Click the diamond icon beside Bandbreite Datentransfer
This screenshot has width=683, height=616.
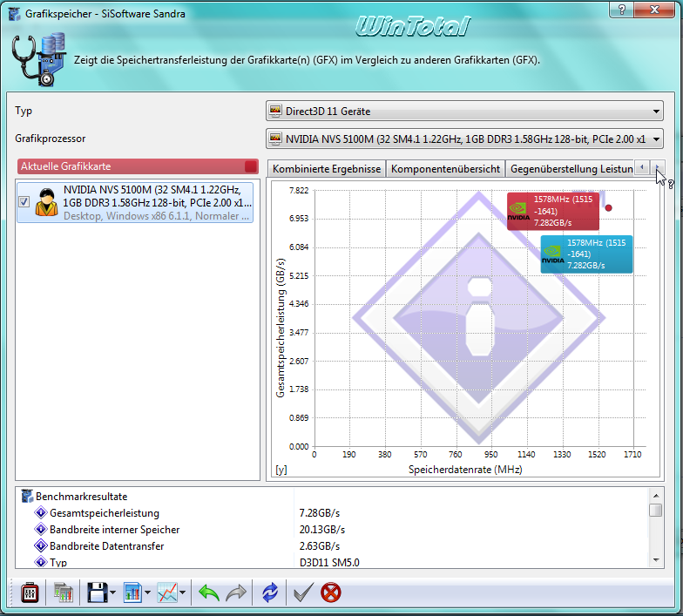click(x=40, y=545)
